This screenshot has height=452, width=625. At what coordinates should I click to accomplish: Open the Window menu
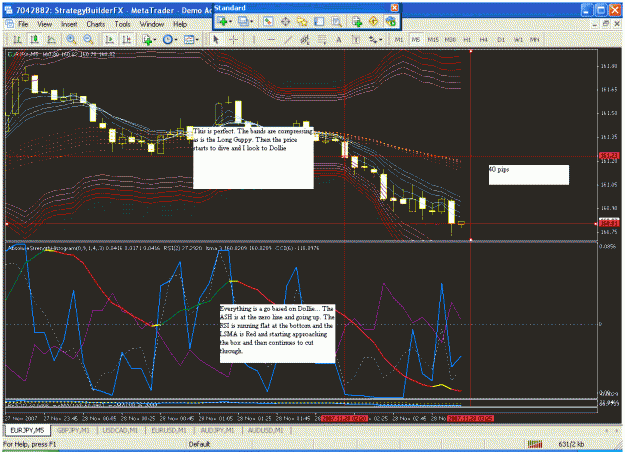152,24
